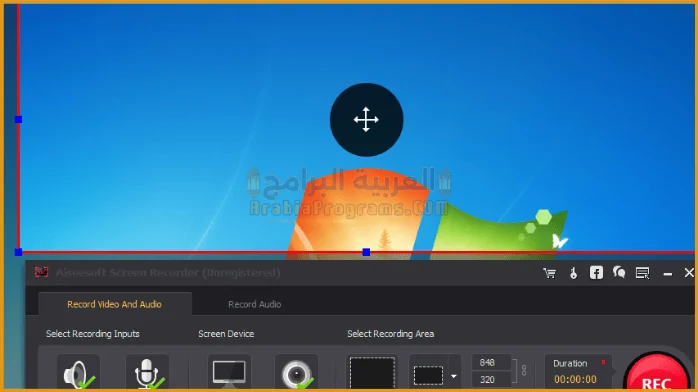The image size is (698, 392).
Task: Minimize the Screen Recorder window
Action: pyautogui.click(x=667, y=274)
